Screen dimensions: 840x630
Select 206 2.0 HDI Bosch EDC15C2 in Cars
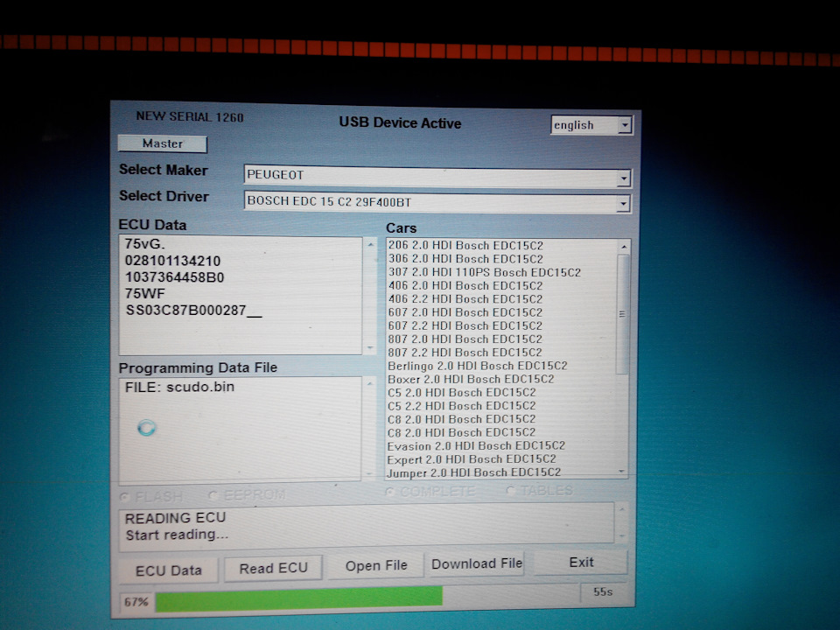point(465,245)
